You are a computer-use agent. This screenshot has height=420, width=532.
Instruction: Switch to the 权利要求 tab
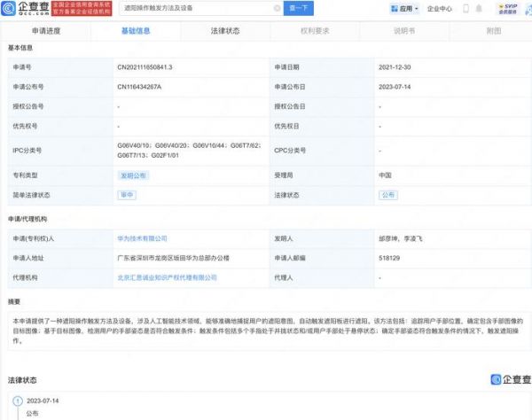[314, 31]
